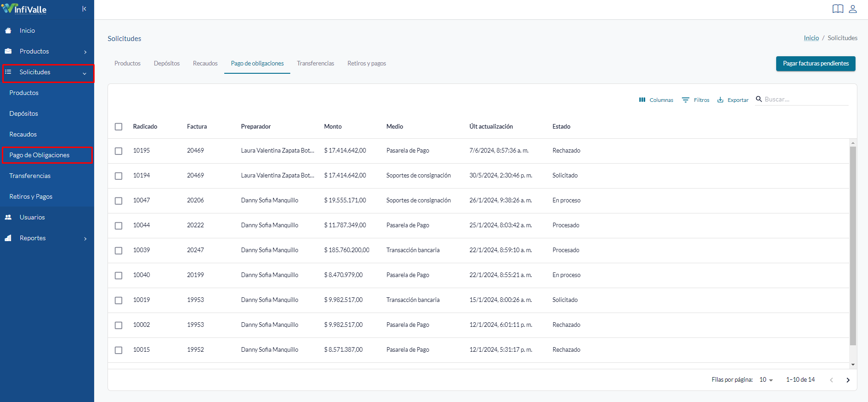
Task: Click the Exportar download icon
Action: tap(720, 100)
